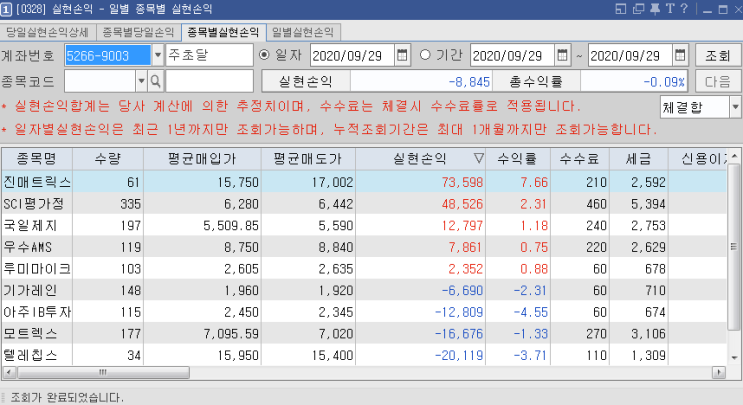Expand the 종목코드 dropdown arrow

click(x=141, y=81)
